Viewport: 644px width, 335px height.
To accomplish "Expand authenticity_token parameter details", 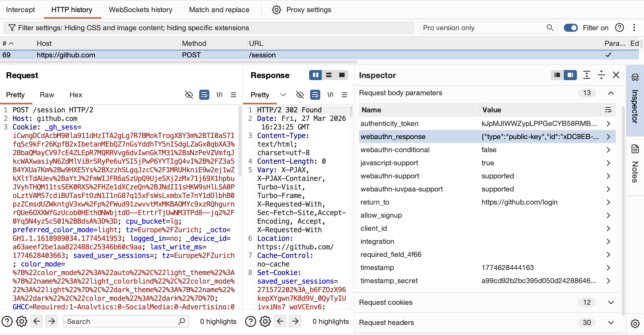I will tap(608, 123).
